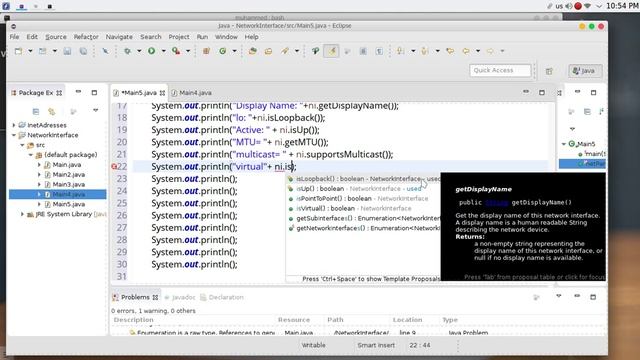Open the Back history dropdown arrow
Screen dimensions: 640x360
(x=478, y=51)
